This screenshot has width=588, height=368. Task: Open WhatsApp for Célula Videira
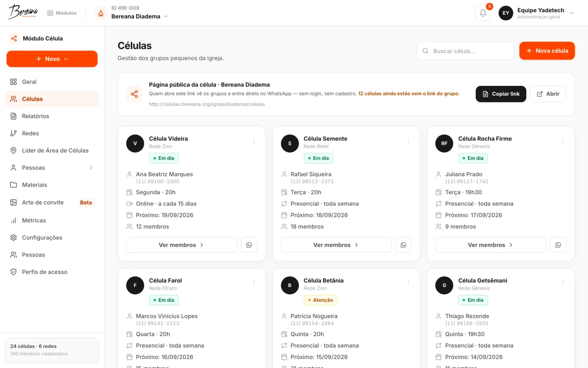click(249, 245)
